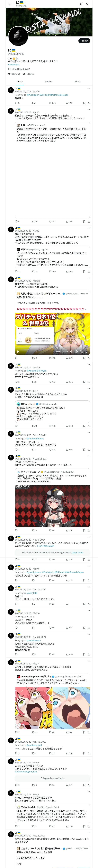Open the more menu on the Apr 10 post

[x=89, y=110]
